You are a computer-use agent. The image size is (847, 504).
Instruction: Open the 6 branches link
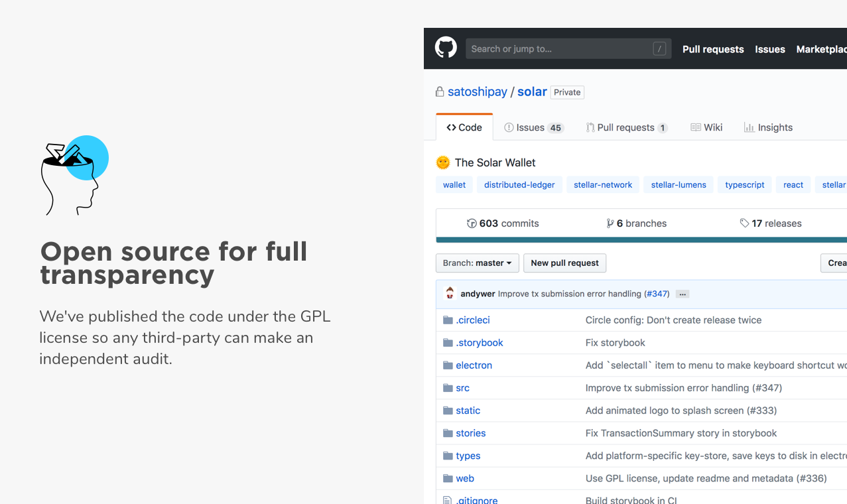point(637,223)
